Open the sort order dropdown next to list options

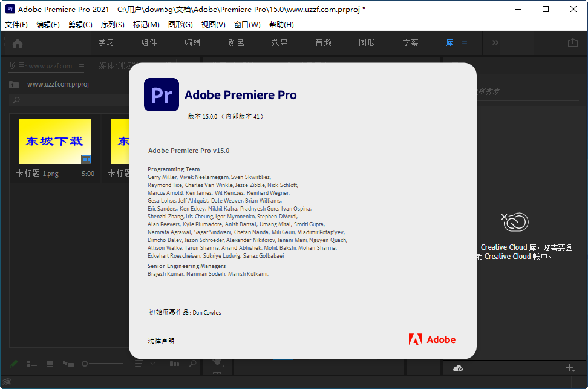tap(152, 364)
